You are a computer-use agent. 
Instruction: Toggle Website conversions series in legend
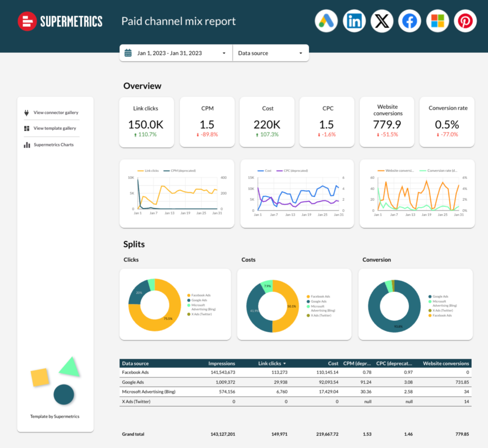pyautogui.click(x=396, y=171)
